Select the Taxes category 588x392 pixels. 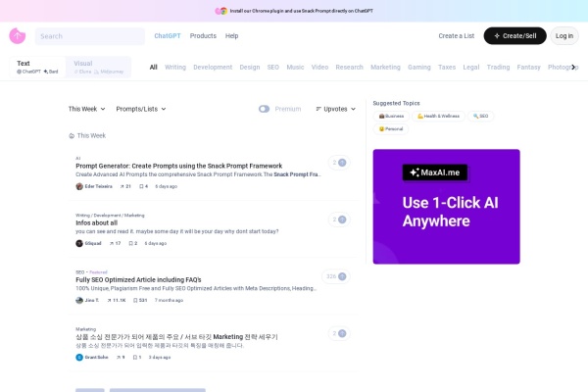[x=447, y=68]
